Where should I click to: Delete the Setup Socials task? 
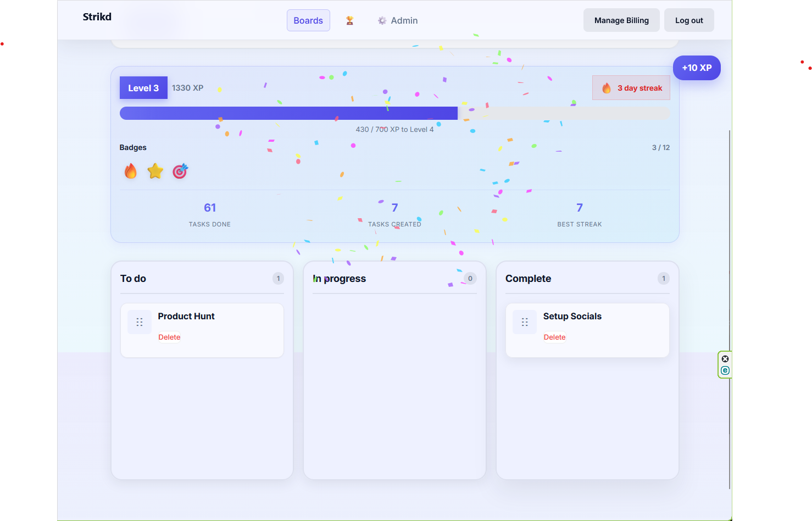pos(554,337)
